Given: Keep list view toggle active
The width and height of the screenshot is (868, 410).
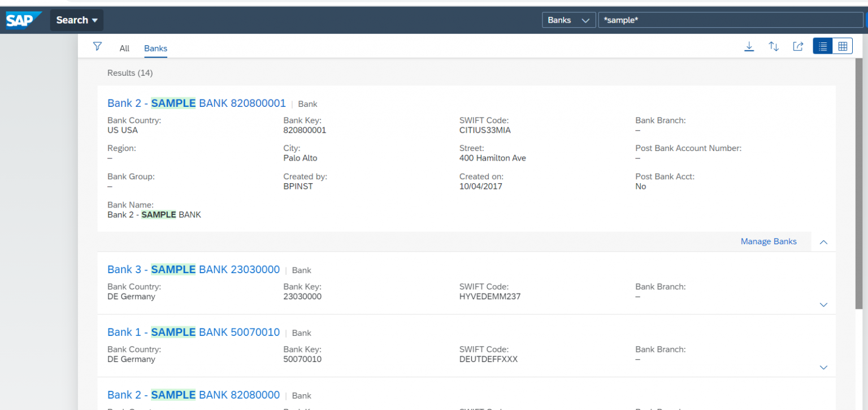Looking at the screenshot, I should coord(823,46).
